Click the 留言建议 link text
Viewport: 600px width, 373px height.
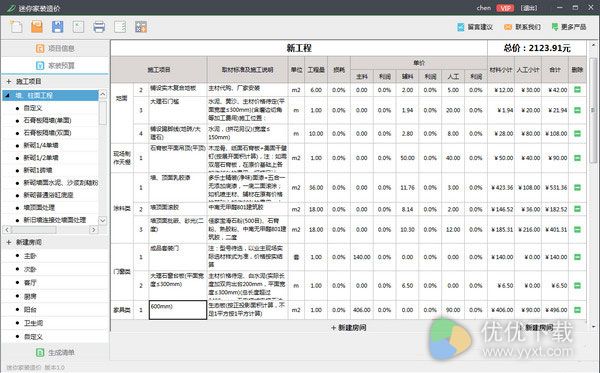point(480,27)
